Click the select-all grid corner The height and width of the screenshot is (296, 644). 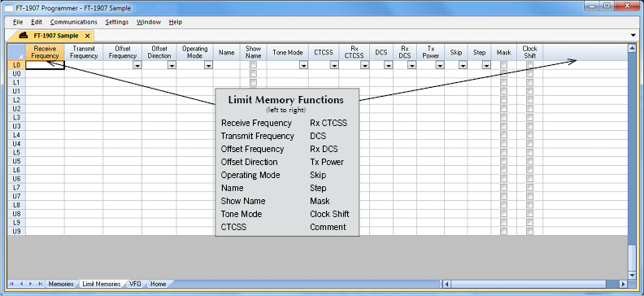16,52
